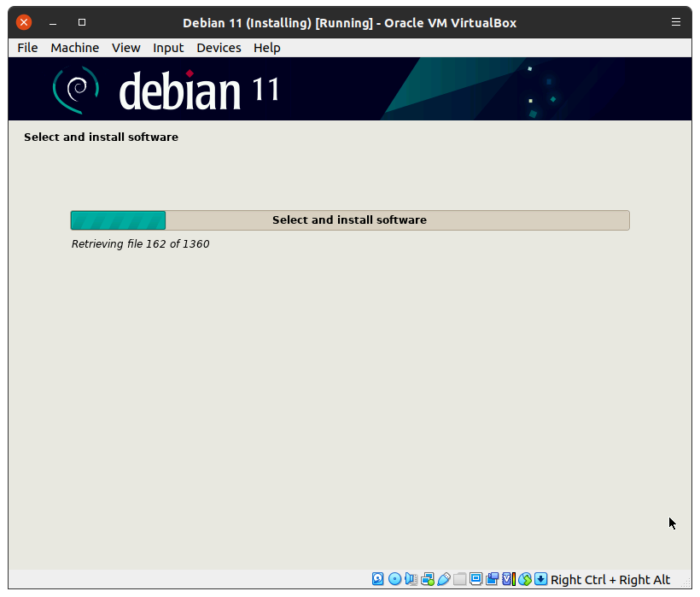Image resolution: width=700 pixels, height=597 pixels.
Task: Click the title bar hamburger menu button
Action: pos(676,22)
